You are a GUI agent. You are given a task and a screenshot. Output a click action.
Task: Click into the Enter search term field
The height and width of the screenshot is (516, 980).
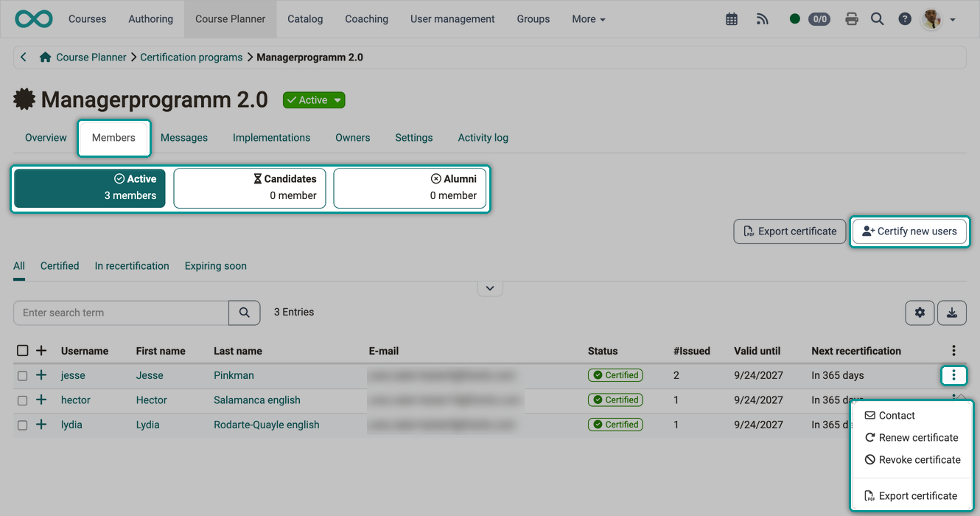[122, 313]
